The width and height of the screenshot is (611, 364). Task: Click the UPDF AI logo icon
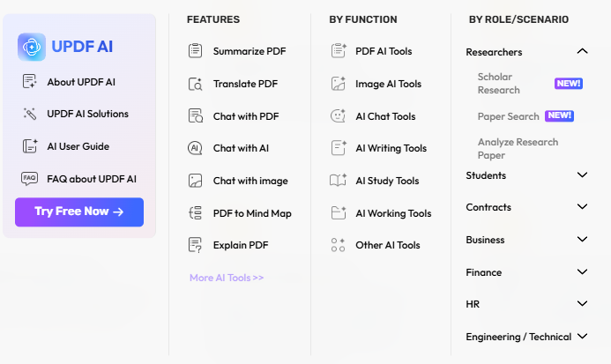pos(32,47)
